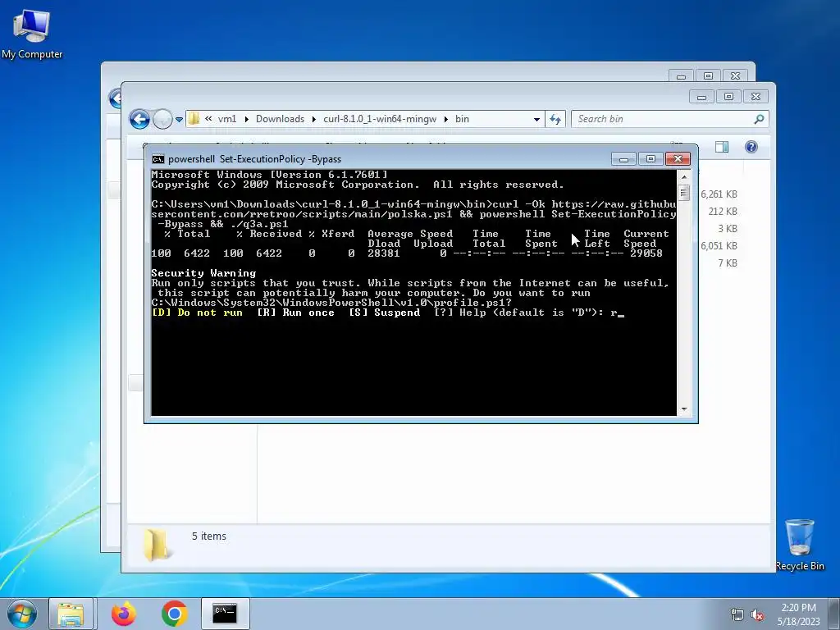Expand the hidden breadcrumb chevron
Screen dimensions: 840x630
(x=208, y=119)
